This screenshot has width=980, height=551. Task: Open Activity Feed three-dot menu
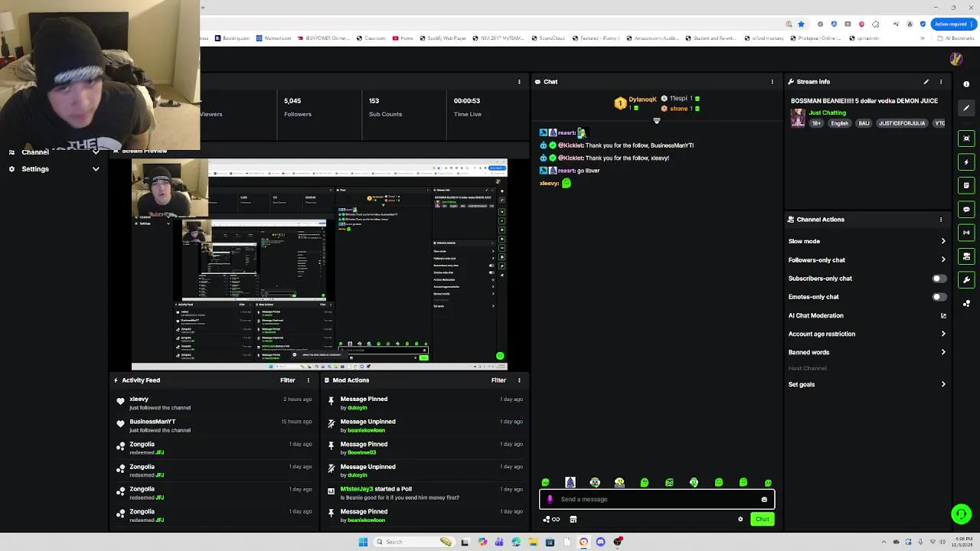309,380
